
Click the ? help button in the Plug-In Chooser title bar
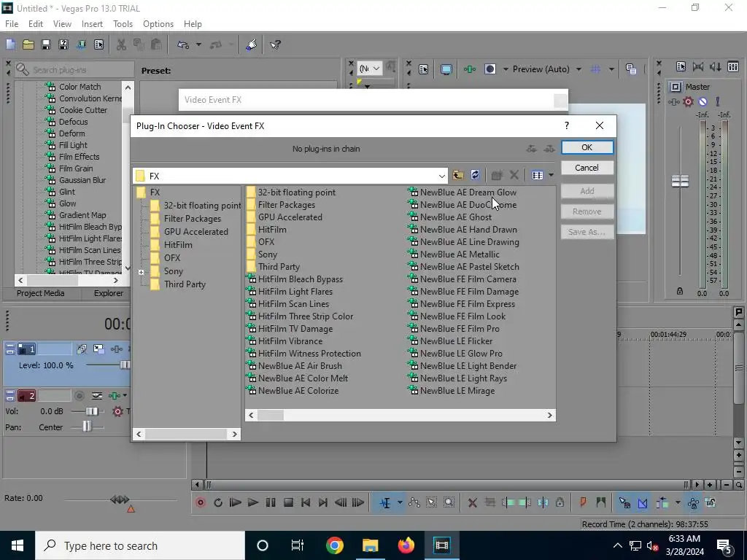(x=566, y=125)
